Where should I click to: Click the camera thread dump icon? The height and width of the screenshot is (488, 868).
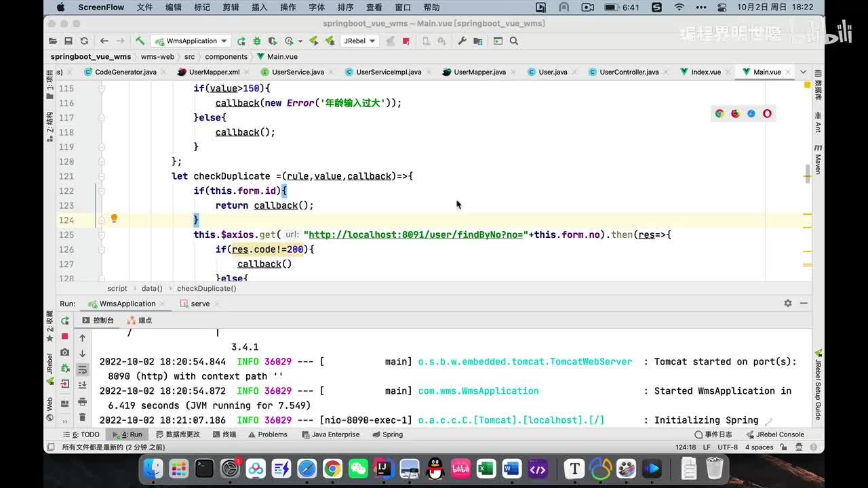[65, 352]
